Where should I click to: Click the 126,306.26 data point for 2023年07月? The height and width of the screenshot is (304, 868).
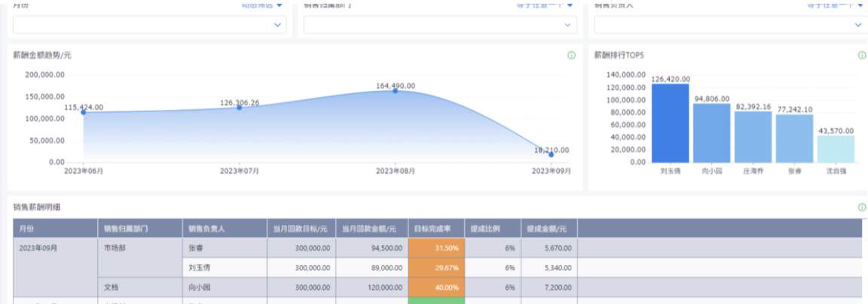[x=239, y=108]
